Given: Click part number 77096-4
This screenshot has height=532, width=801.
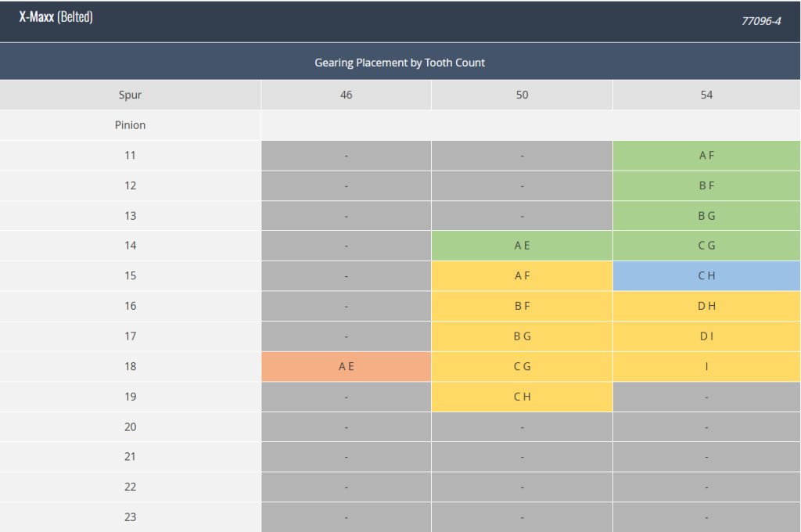Looking at the screenshot, I should click(761, 21).
